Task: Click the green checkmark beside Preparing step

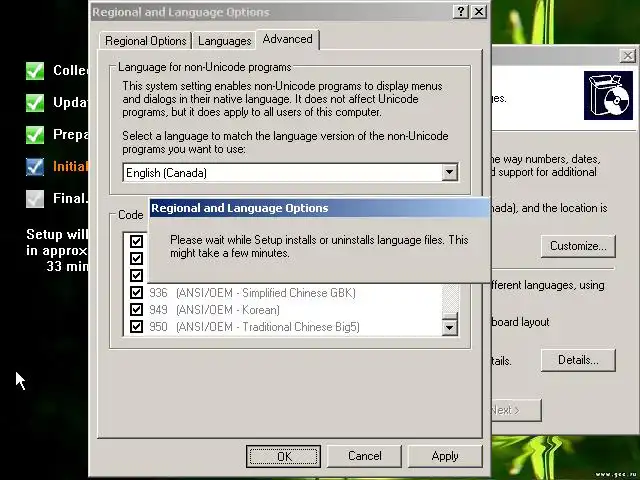Action: pyautogui.click(x=35, y=135)
